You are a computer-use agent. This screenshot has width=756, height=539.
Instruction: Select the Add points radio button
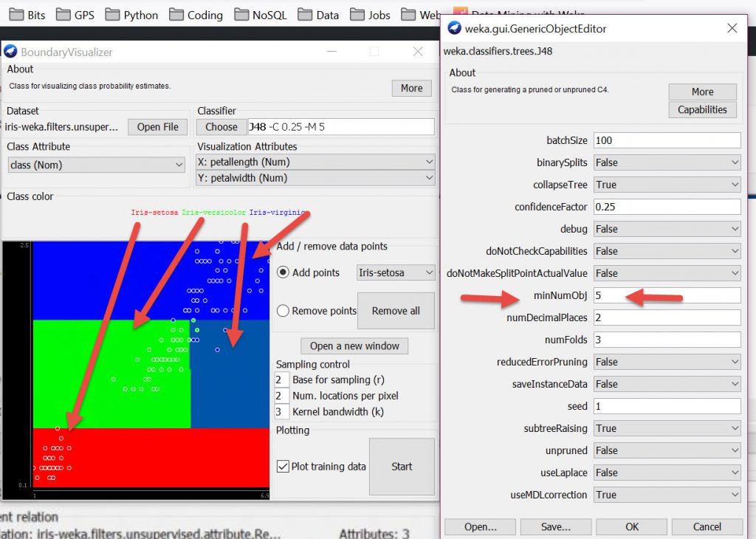(283, 272)
